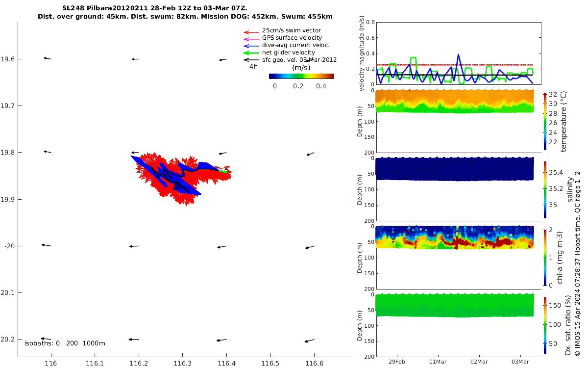Image resolution: width=588 pixels, height=368 pixels.
Task: Click the '4h' label under the legend
Action: pyautogui.click(x=253, y=66)
